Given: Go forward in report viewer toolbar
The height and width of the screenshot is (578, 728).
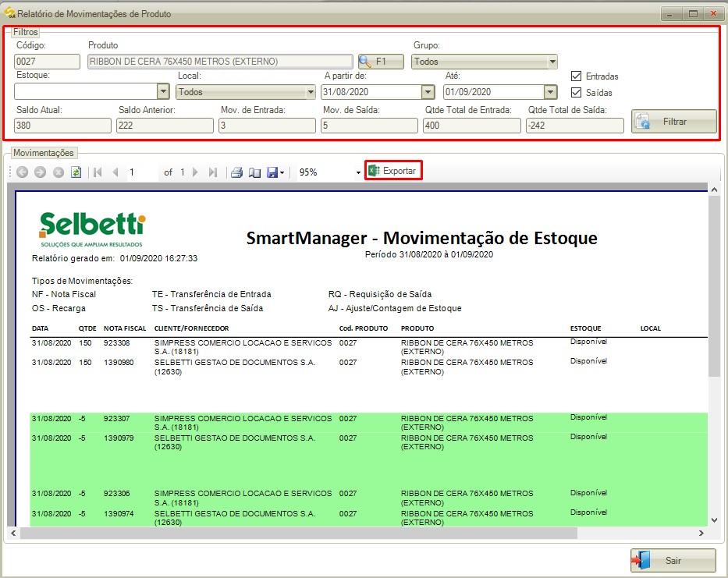Looking at the screenshot, I should coord(41,172).
